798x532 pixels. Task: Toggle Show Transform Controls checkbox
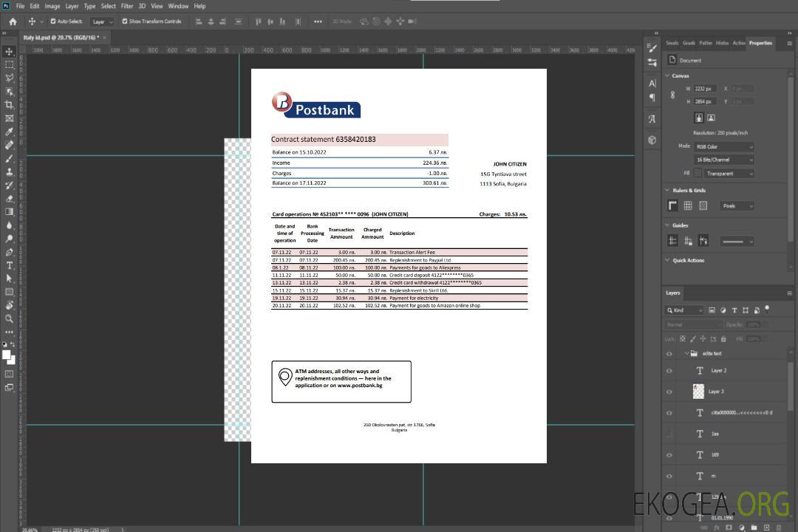(x=125, y=21)
